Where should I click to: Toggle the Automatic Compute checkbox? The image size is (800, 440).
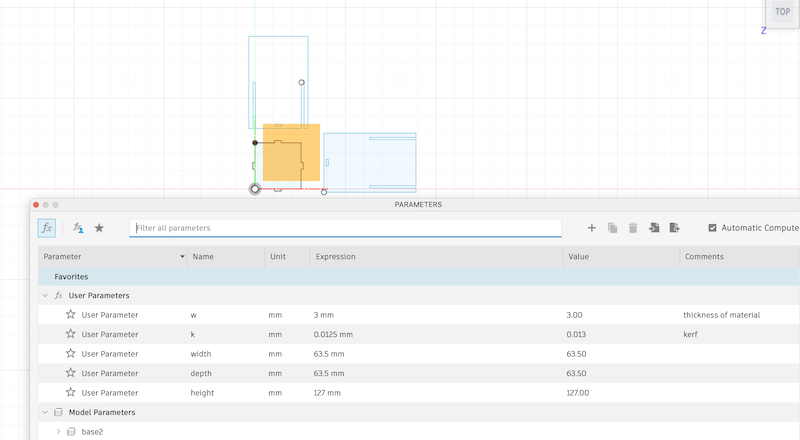(x=712, y=228)
